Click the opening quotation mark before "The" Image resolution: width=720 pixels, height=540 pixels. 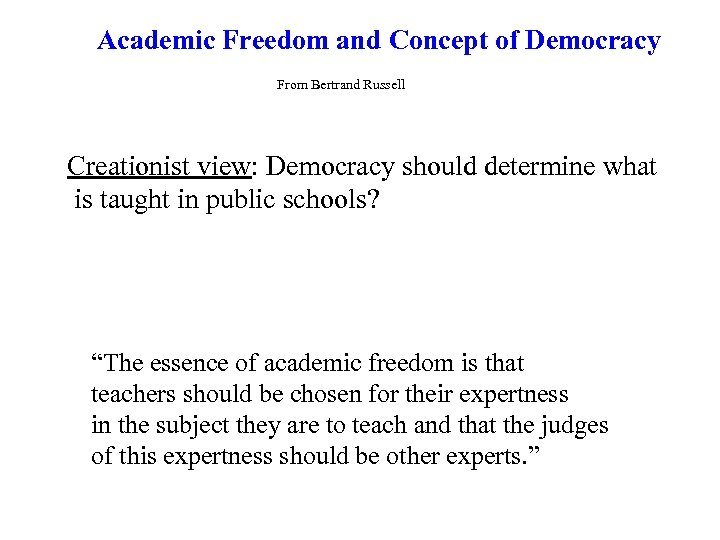96,363
